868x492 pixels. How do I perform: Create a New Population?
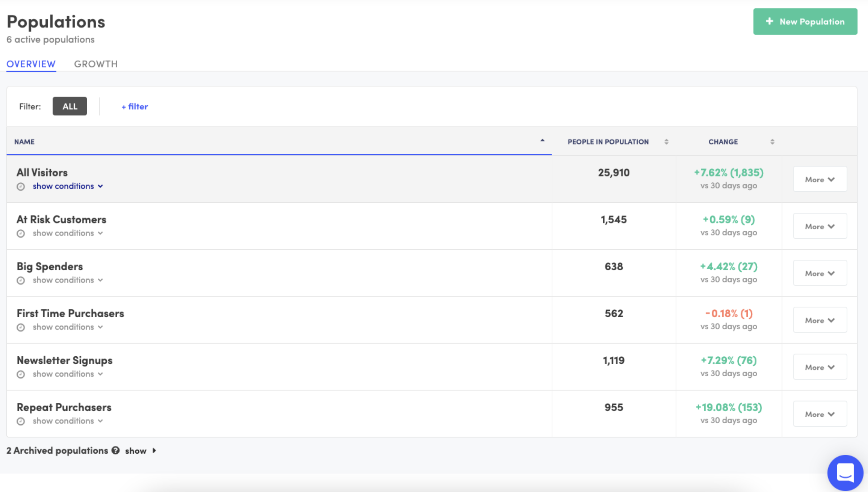[805, 22]
